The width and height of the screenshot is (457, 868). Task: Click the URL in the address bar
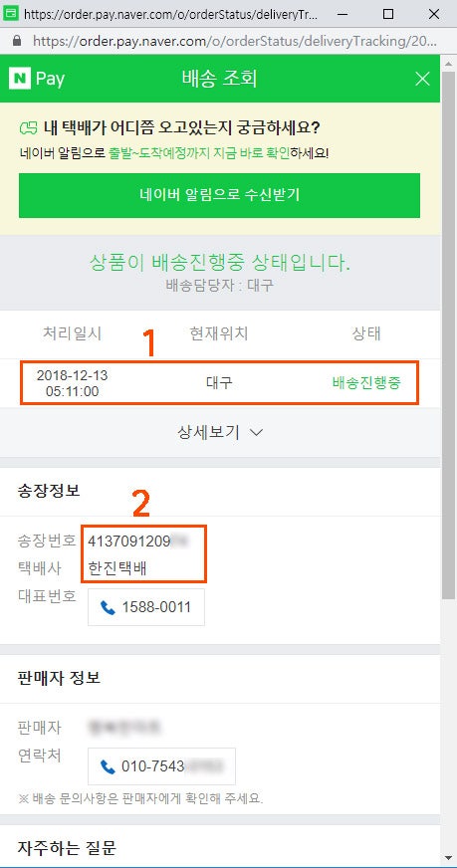(x=235, y=41)
